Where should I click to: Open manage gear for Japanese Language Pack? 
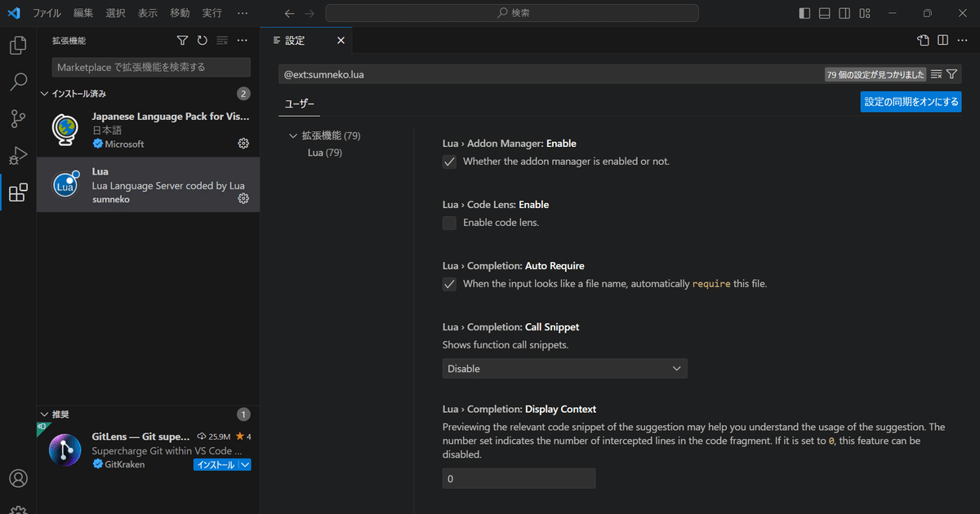tap(243, 144)
